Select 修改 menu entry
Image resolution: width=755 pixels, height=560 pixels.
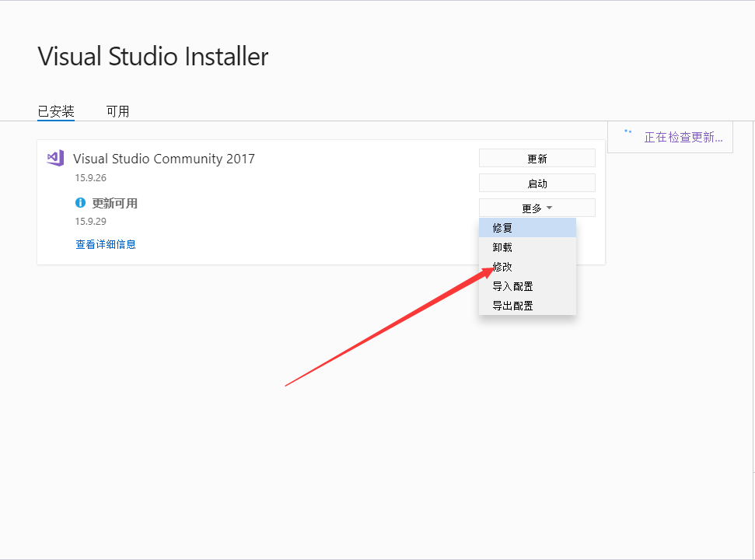click(x=527, y=267)
